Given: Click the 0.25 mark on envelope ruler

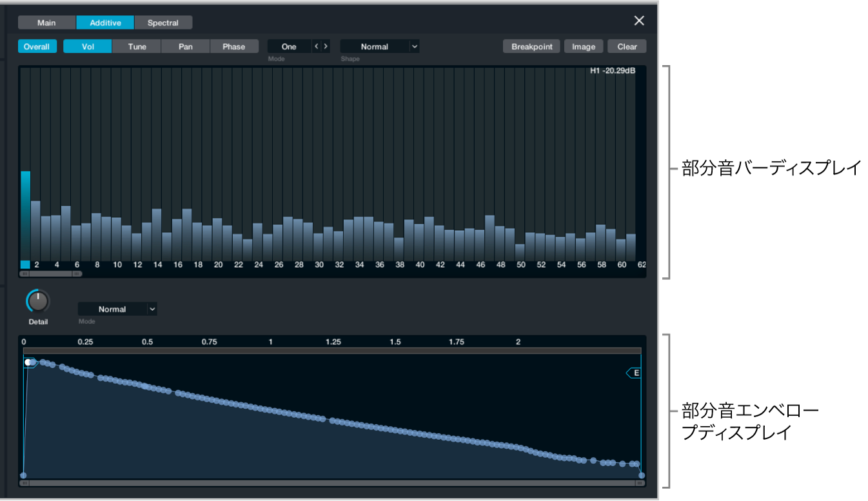Looking at the screenshot, I should pos(85,342).
